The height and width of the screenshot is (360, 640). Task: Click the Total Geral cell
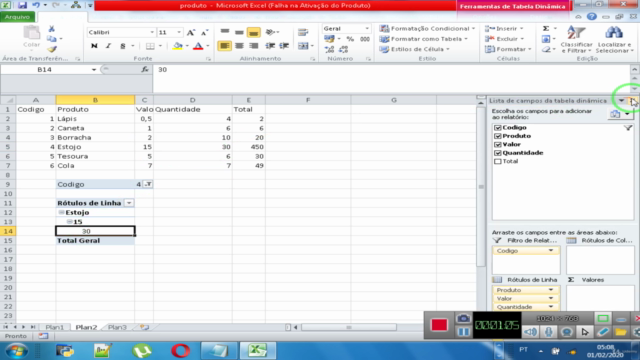pos(95,240)
